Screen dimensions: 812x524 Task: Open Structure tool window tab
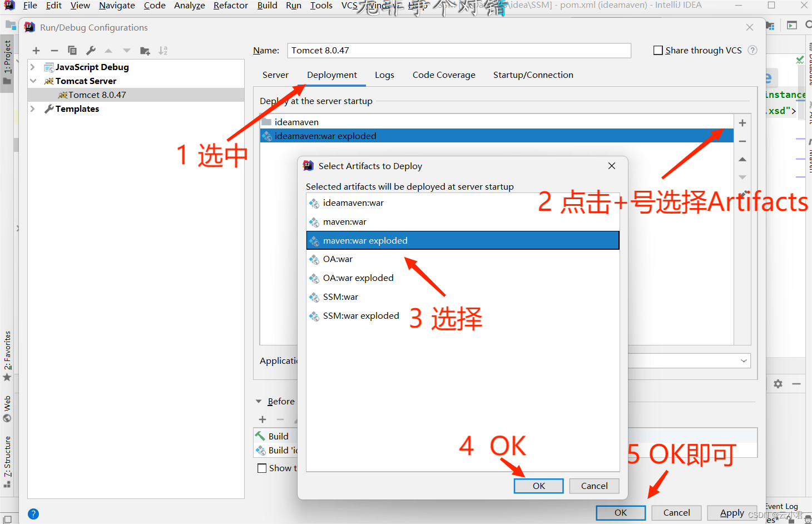pos(7,461)
